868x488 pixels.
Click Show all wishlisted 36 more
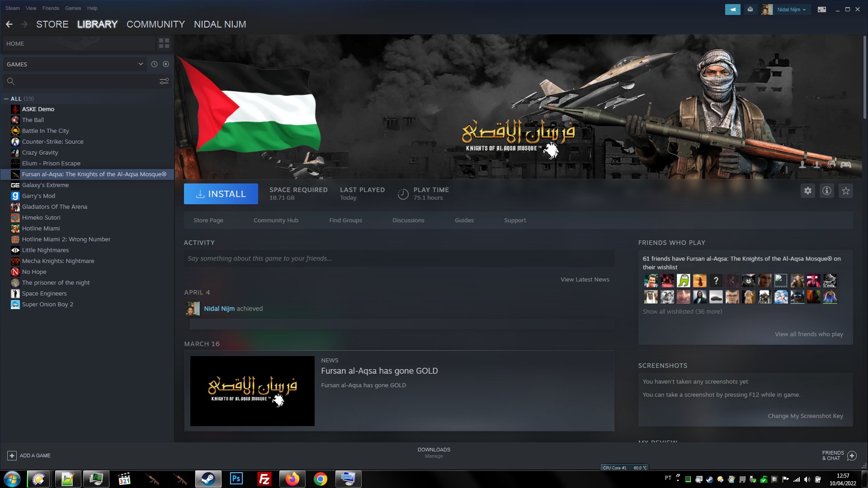pos(683,311)
